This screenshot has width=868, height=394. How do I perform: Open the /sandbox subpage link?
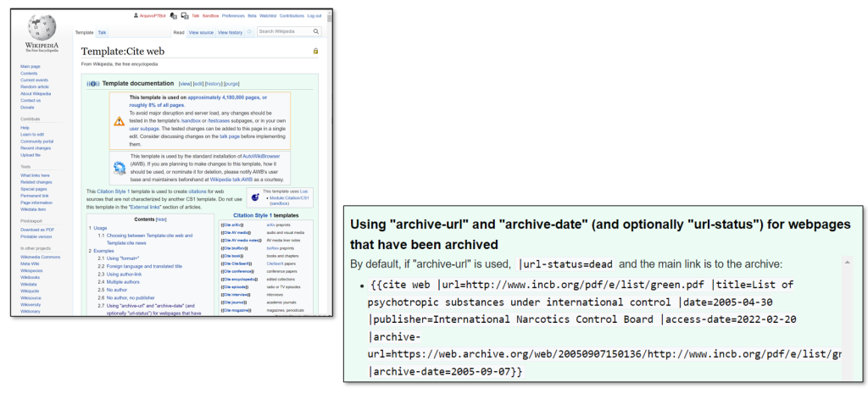(191, 120)
